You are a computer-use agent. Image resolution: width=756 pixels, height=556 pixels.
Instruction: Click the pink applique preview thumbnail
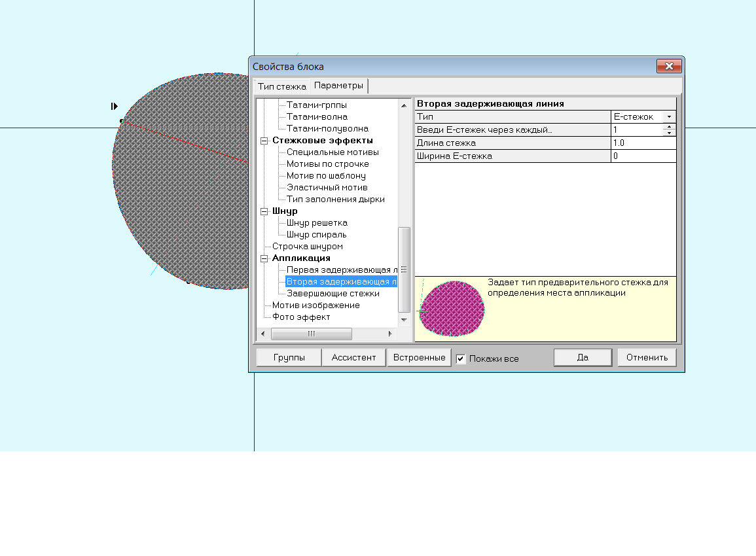point(452,309)
